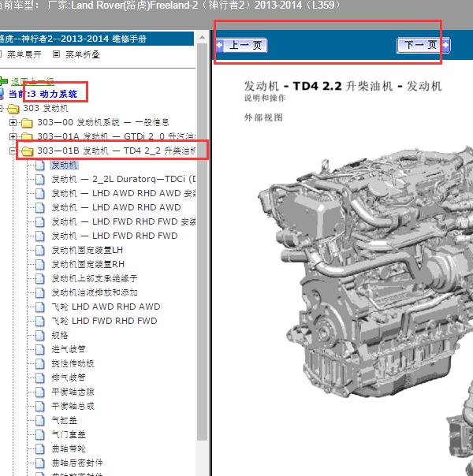Open 发动机 — LHD AWD RHD AWD page
Image resolution: width=473 pixels, height=476 pixels.
116,207
